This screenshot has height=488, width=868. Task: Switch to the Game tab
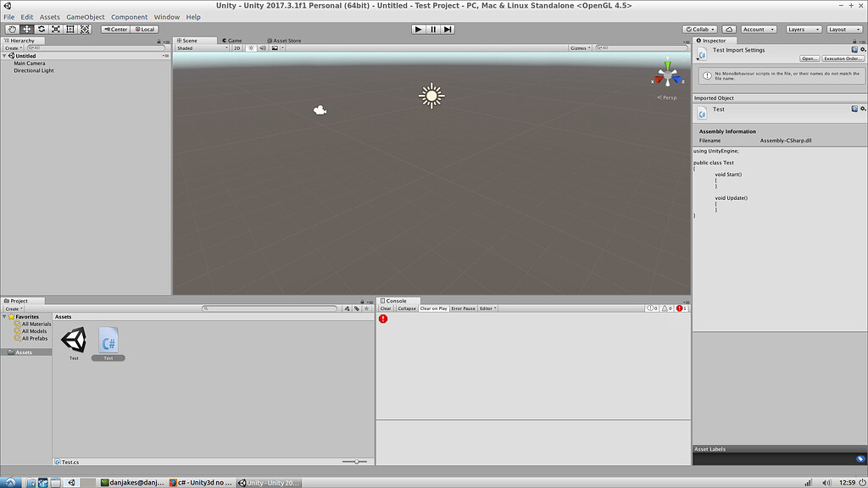pyautogui.click(x=231, y=40)
